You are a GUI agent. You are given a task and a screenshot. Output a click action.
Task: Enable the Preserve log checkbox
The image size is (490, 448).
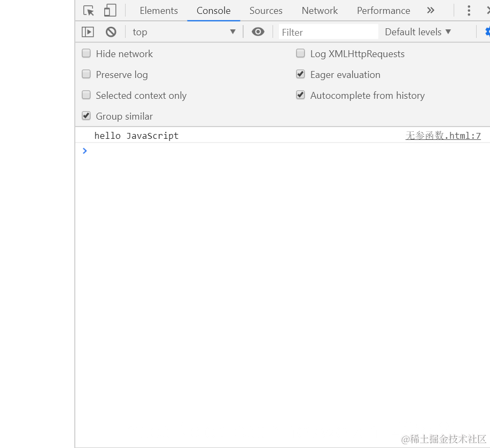pos(86,74)
